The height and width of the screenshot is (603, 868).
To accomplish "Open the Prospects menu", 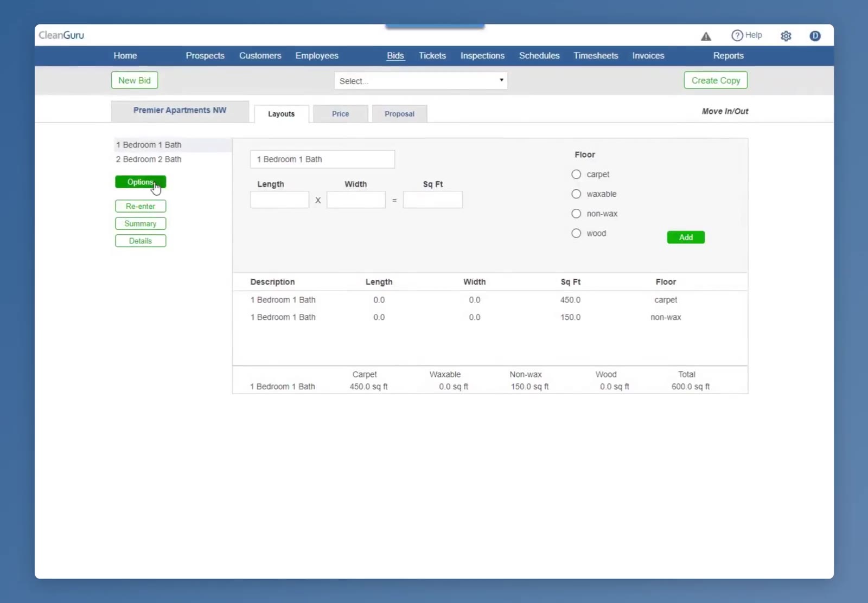I will pos(205,56).
